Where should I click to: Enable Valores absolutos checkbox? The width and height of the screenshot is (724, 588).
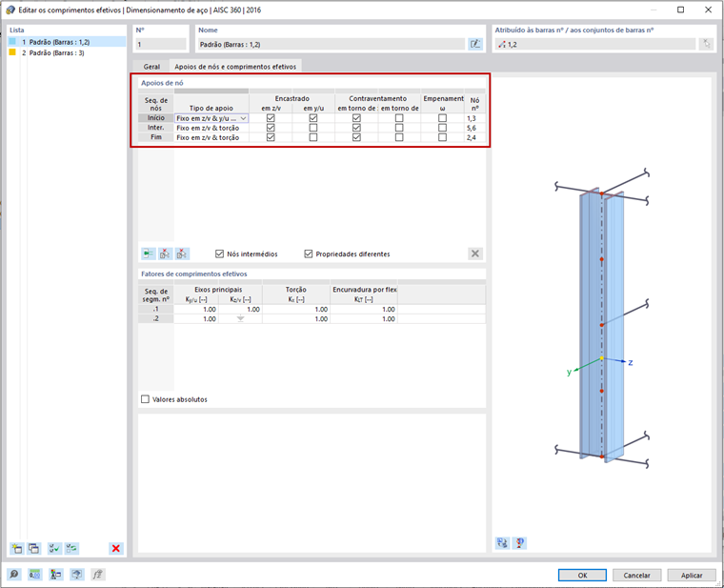(145, 399)
